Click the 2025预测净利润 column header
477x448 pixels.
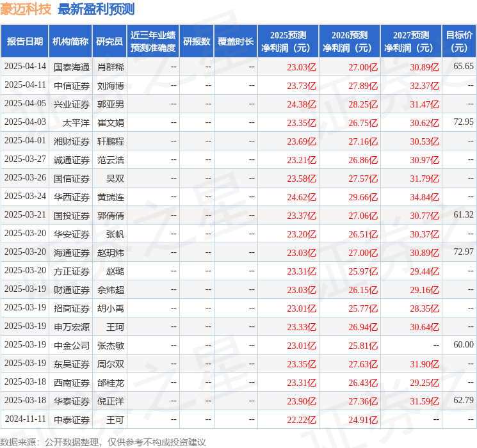[x=288, y=41]
